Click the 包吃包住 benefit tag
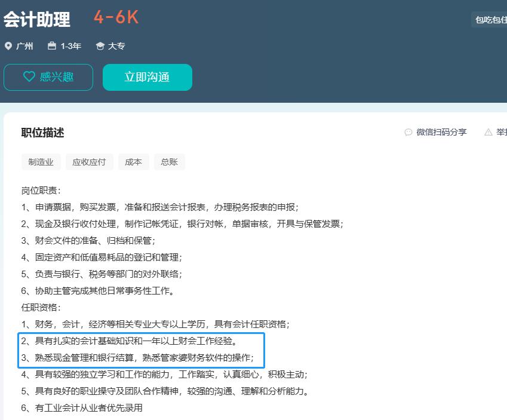The height and width of the screenshot is (420, 507). point(490,20)
